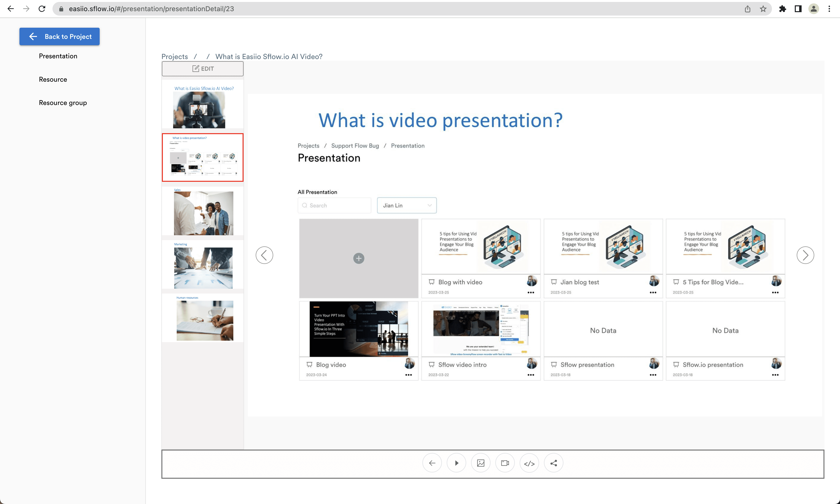840x504 pixels.
Task: Open the Presentation sidebar item
Action: point(58,56)
